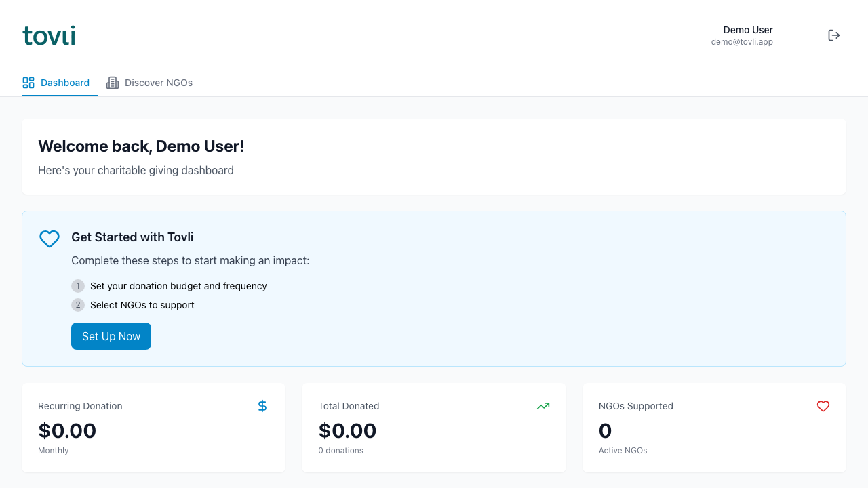
Task: Select step 2 number badge
Action: pyautogui.click(x=78, y=305)
